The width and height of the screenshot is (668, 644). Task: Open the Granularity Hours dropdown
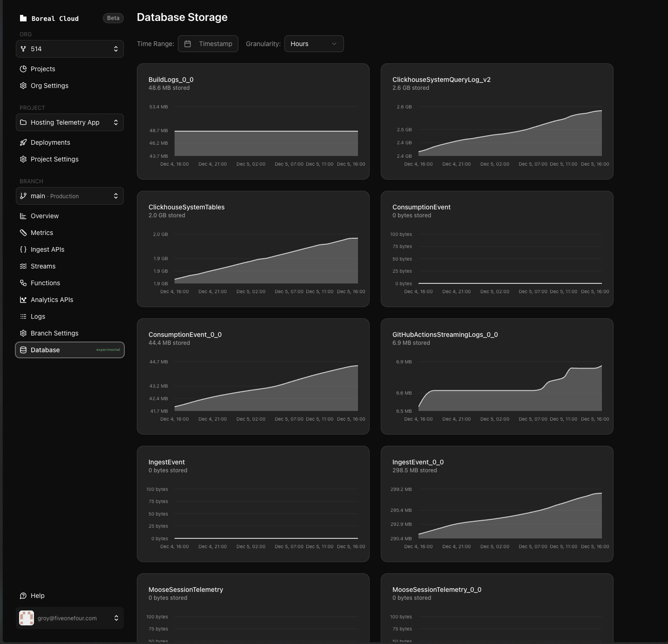tap(314, 44)
